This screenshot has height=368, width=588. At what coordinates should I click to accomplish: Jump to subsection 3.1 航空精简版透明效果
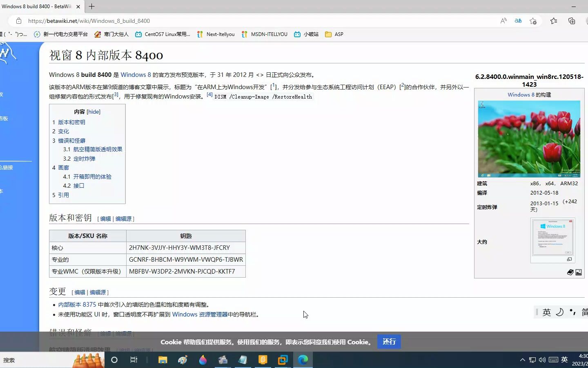click(98, 149)
